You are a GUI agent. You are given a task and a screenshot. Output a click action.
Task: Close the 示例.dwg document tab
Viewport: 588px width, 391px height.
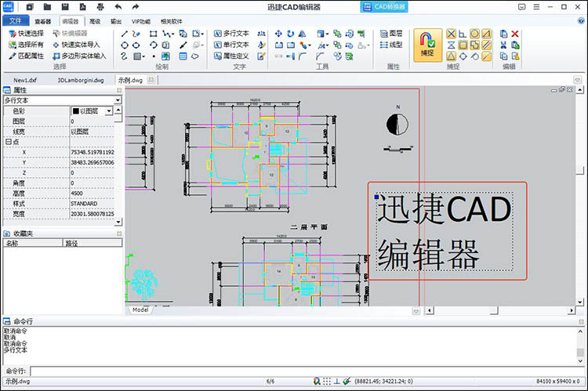pyautogui.click(x=151, y=80)
